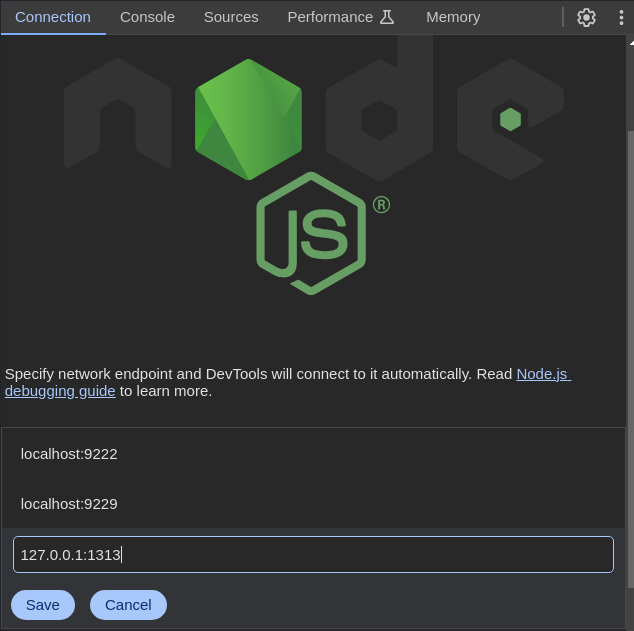The height and width of the screenshot is (631, 634).
Task: Cancel adding the endpoint
Action: 128,605
